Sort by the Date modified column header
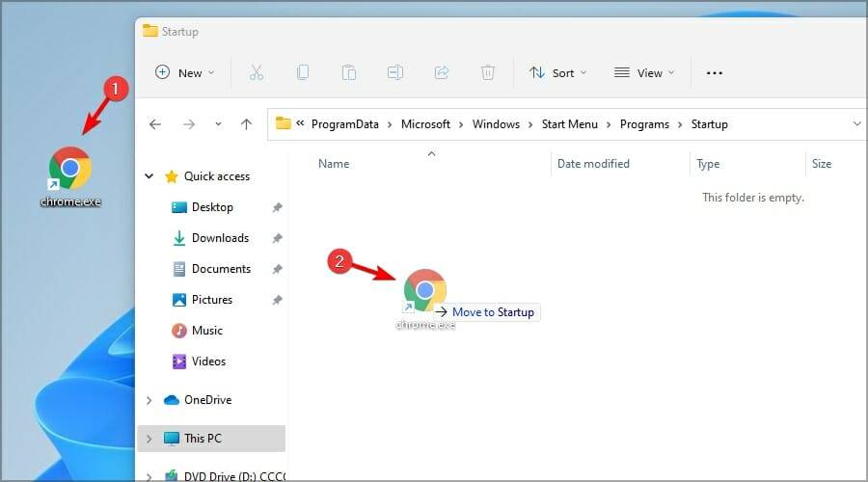 (593, 164)
